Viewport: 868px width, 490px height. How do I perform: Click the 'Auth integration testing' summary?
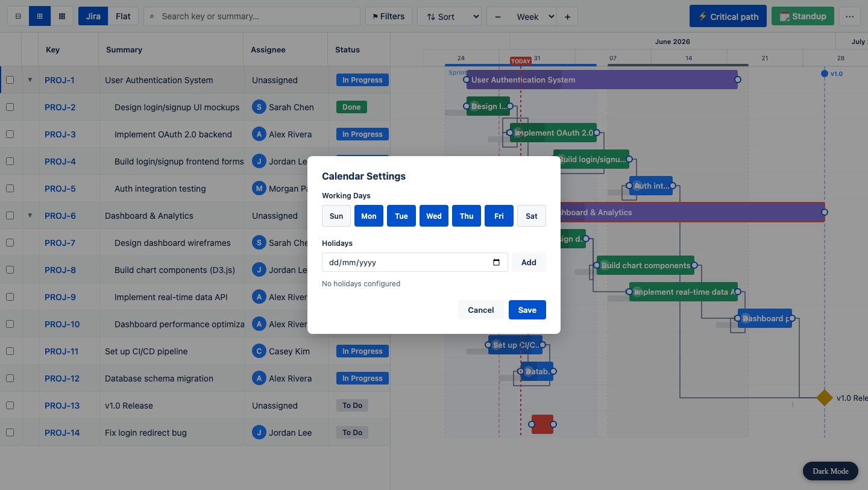click(160, 189)
